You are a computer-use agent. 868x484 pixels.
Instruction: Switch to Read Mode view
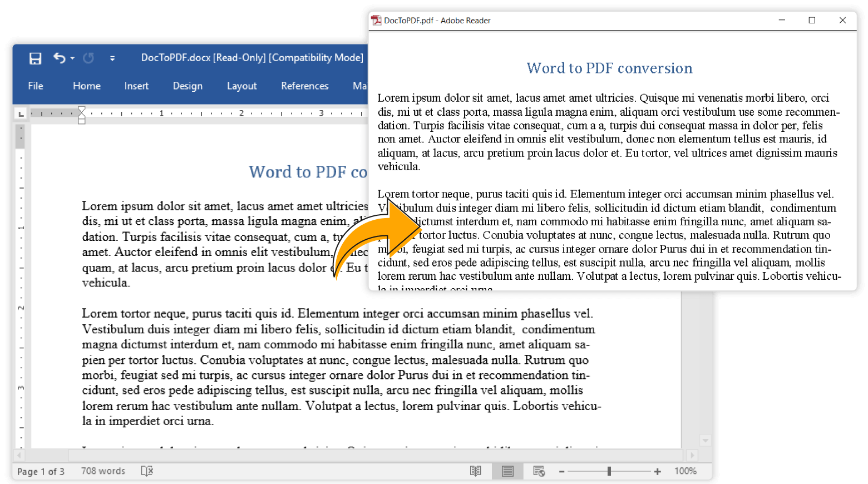(475, 471)
